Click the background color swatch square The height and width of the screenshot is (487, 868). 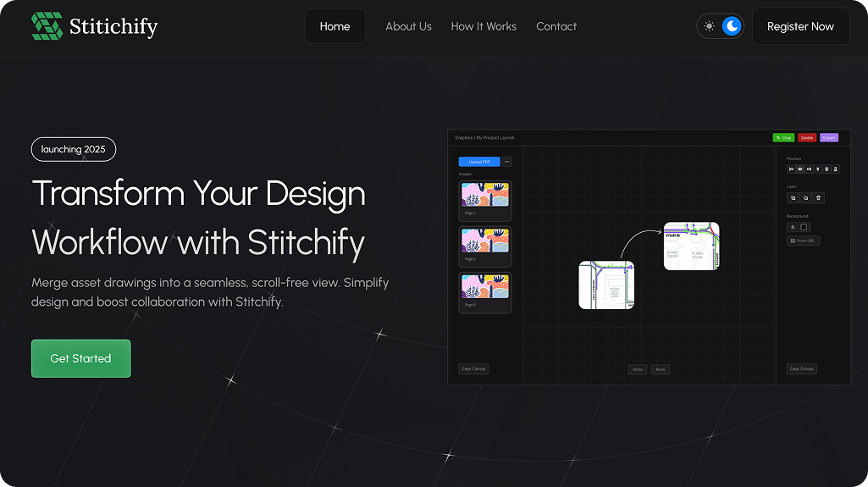[804, 227]
